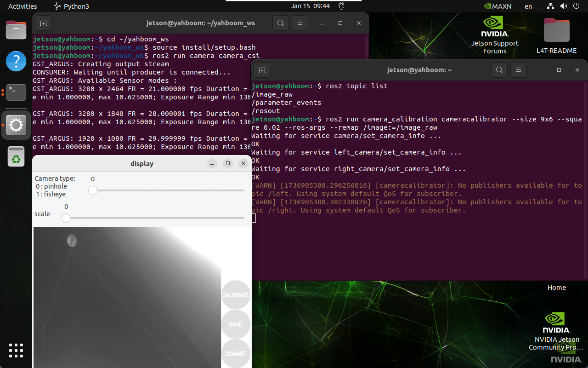Open network status icon in top bar
This screenshot has height=368, width=588.
[x=551, y=6]
